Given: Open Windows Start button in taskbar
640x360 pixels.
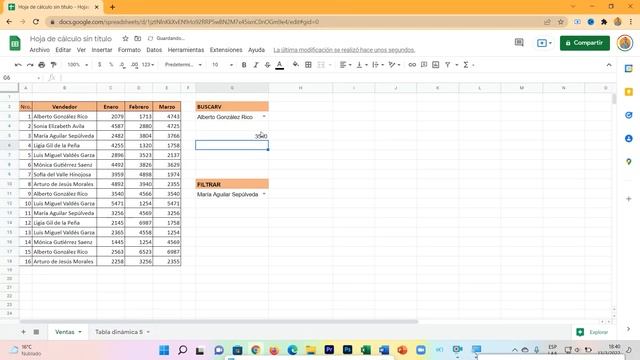Looking at the screenshot, I should 164,350.
